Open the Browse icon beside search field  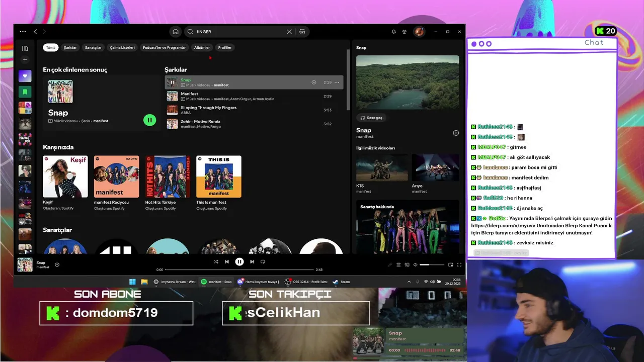click(x=302, y=32)
